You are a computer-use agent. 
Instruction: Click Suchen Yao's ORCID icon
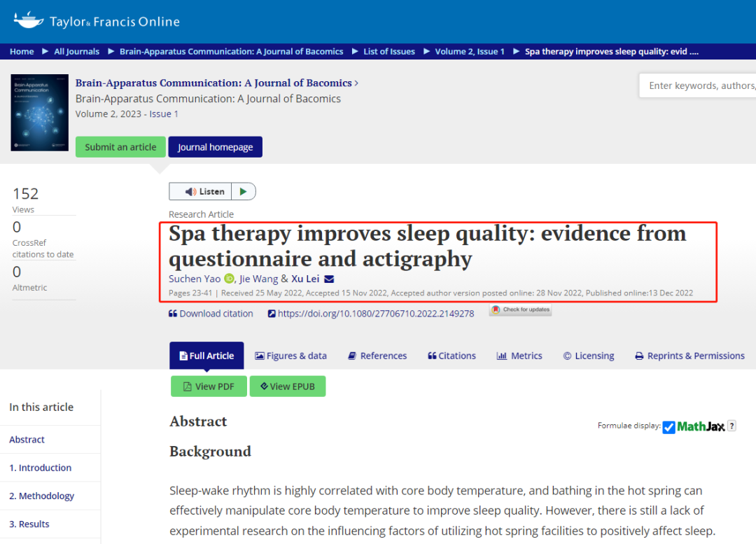(229, 279)
